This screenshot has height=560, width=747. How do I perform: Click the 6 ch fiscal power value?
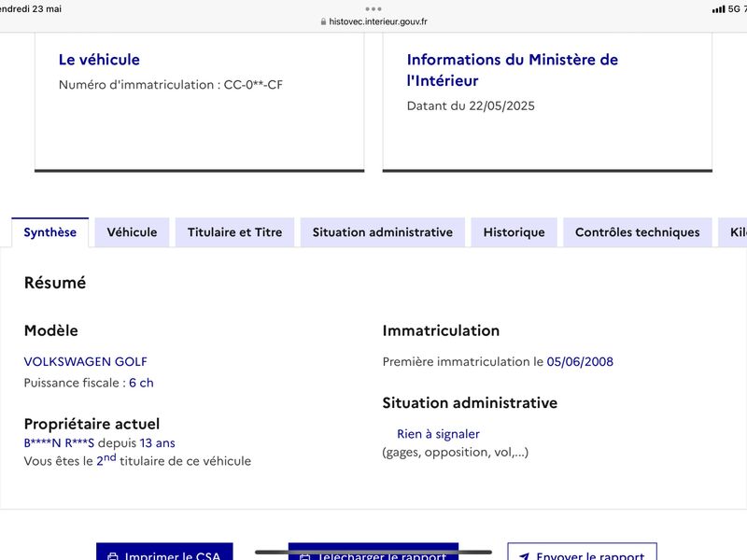click(x=142, y=383)
